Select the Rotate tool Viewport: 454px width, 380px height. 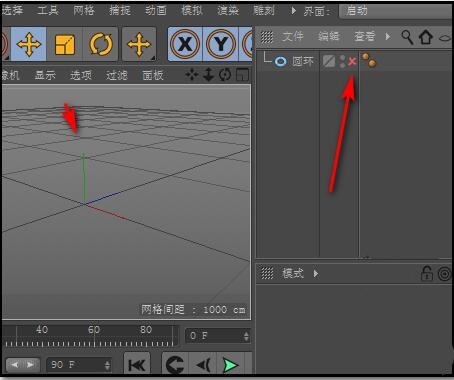click(x=101, y=44)
